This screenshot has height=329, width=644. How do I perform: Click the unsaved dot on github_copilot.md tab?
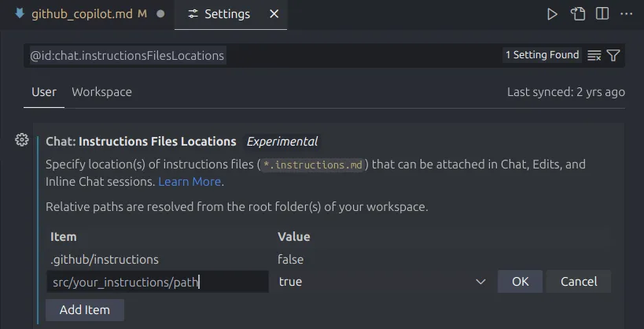pos(160,14)
